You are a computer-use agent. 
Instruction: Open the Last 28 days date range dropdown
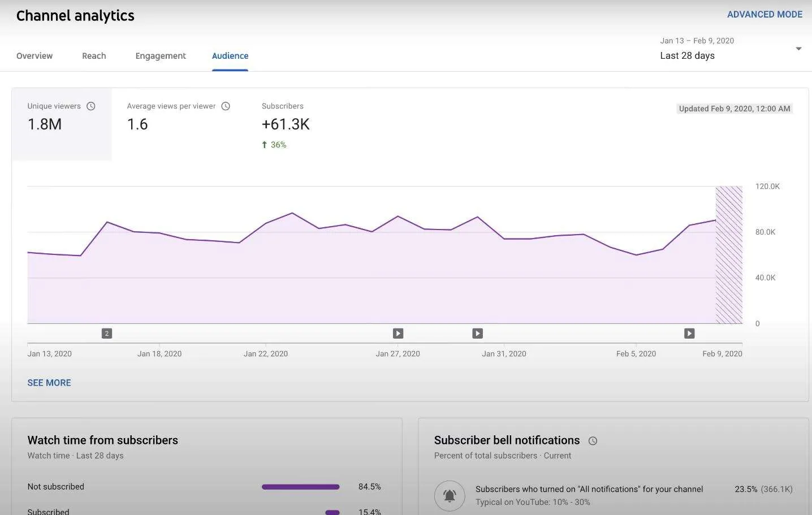point(731,49)
